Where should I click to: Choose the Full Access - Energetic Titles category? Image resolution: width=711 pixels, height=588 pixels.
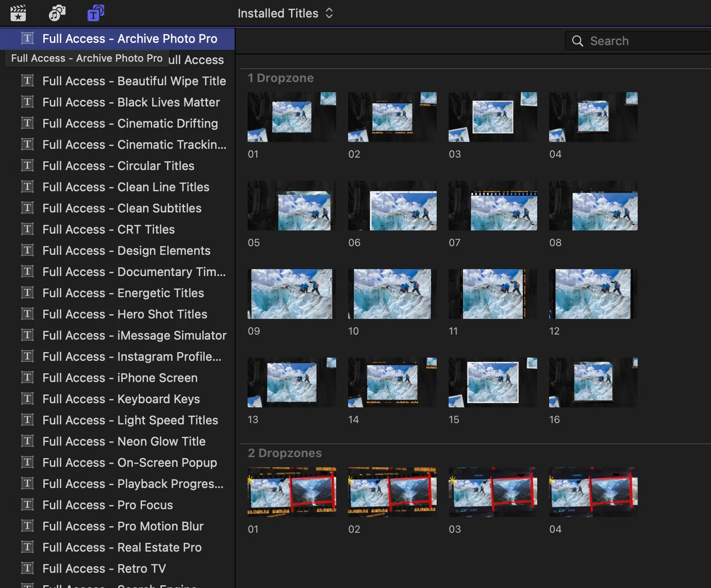coord(118,293)
